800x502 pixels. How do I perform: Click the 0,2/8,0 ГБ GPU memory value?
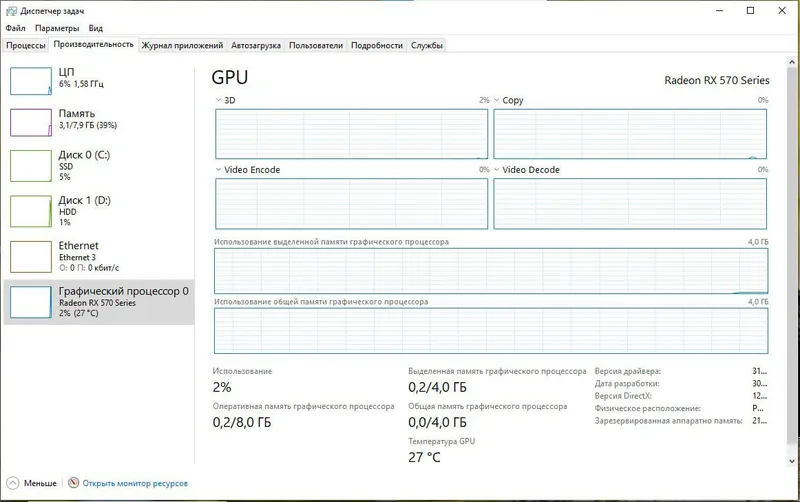242,422
